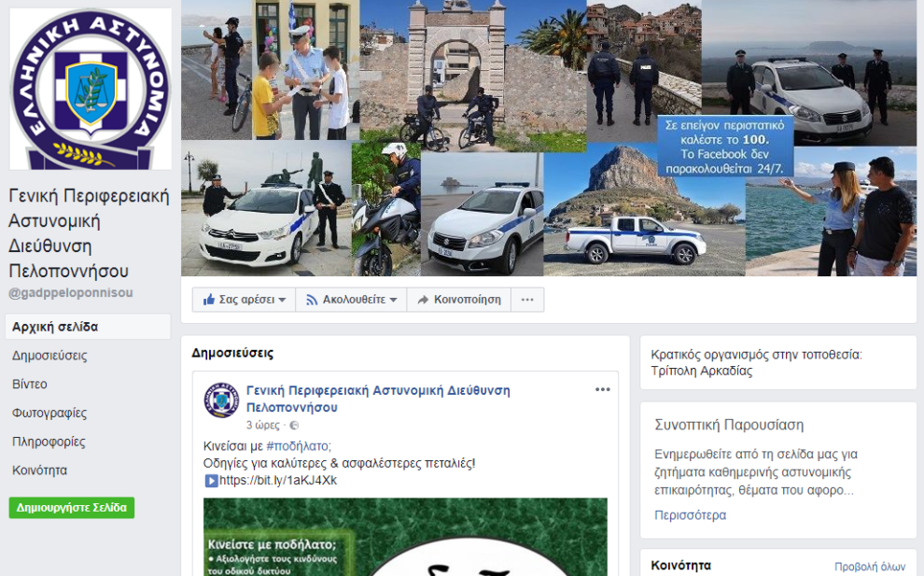Open the page more-options ellipsis button
This screenshot has height=576, width=924.
tap(527, 300)
